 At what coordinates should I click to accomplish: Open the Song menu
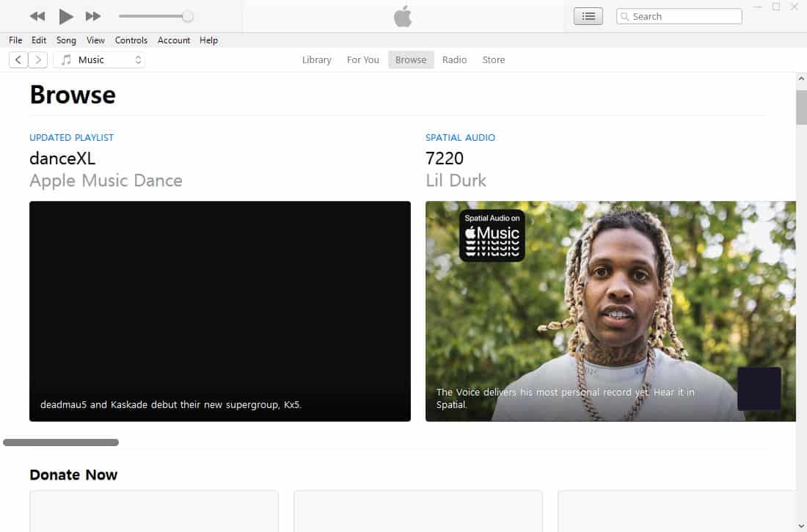click(66, 40)
